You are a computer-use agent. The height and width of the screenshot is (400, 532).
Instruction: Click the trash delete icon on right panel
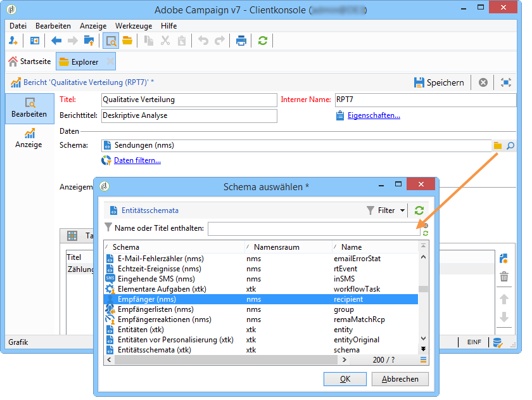tap(504, 277)
